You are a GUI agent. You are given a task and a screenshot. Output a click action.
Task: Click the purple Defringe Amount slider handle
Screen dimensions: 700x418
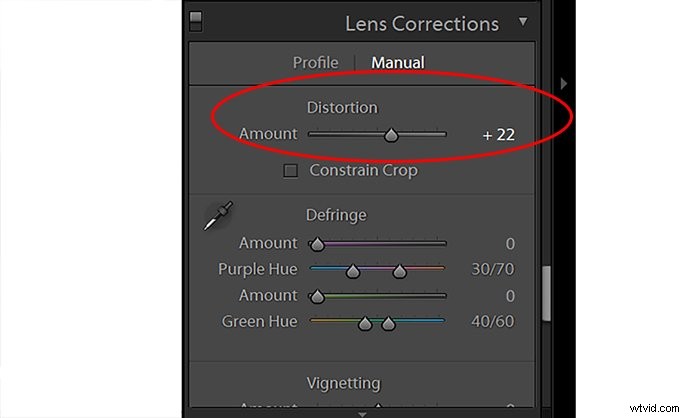317,244
